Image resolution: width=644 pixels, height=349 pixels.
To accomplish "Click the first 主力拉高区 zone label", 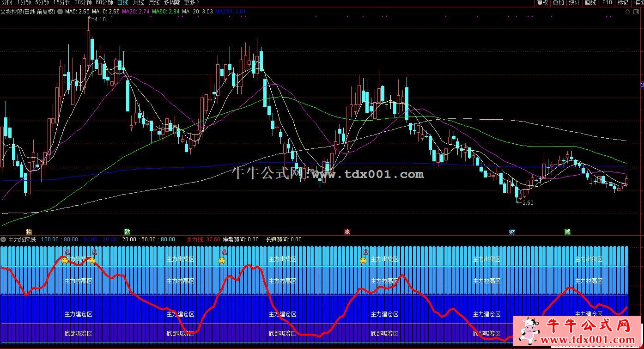I will (78, 281).
